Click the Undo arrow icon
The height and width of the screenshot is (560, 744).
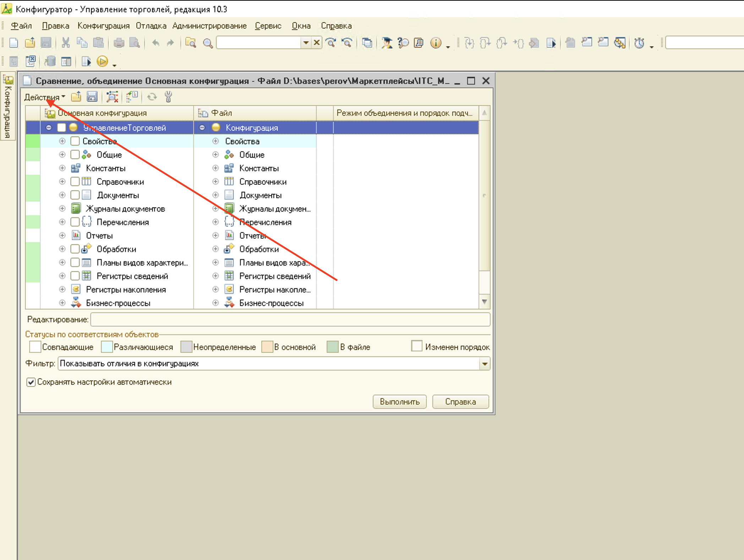click(x=155, y=43)
